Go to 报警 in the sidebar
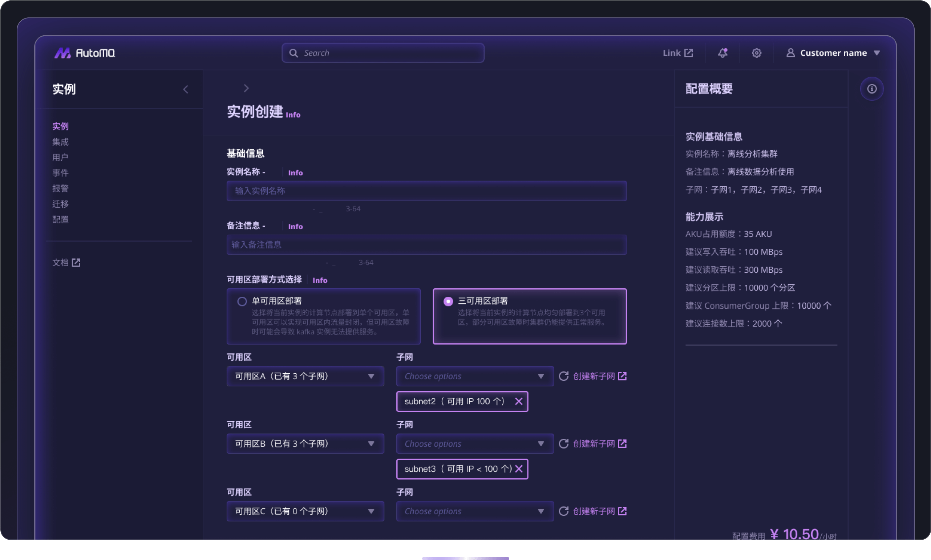The width and height of the screenshot is (931, 560). coord(60,188)
